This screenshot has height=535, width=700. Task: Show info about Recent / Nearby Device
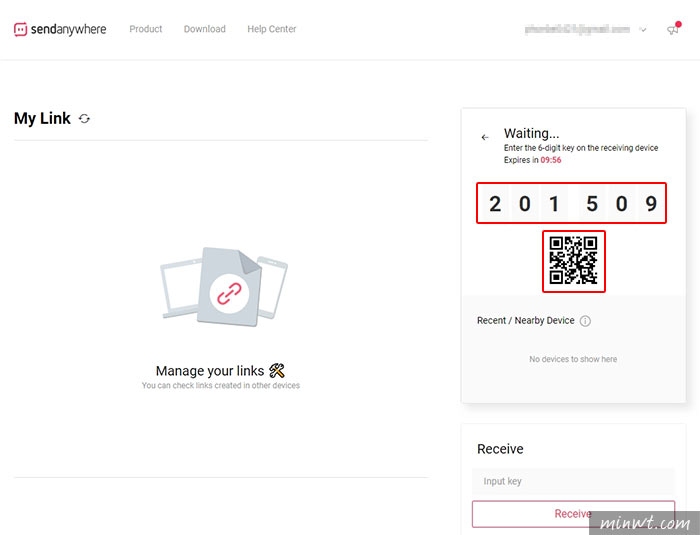585,321
